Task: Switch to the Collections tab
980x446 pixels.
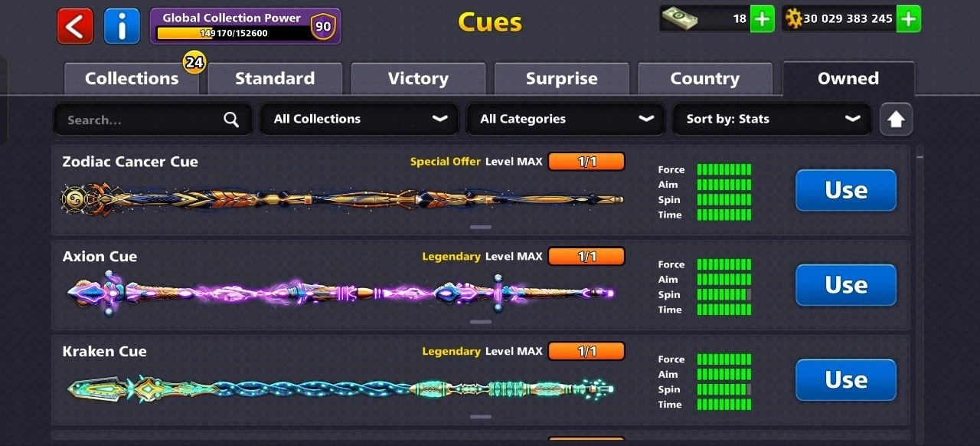Action: point(132,79)
